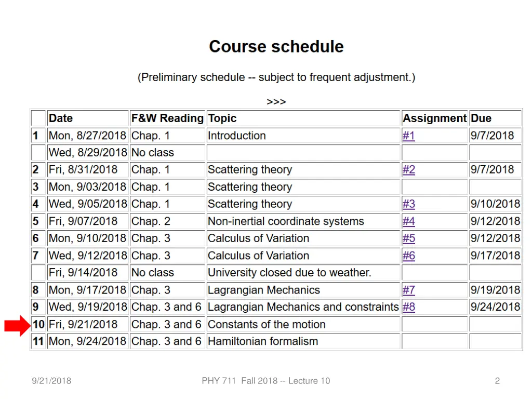Open assignment link #1
The height and width of the screenshot is (399, 532).
(x=408, y=136)
